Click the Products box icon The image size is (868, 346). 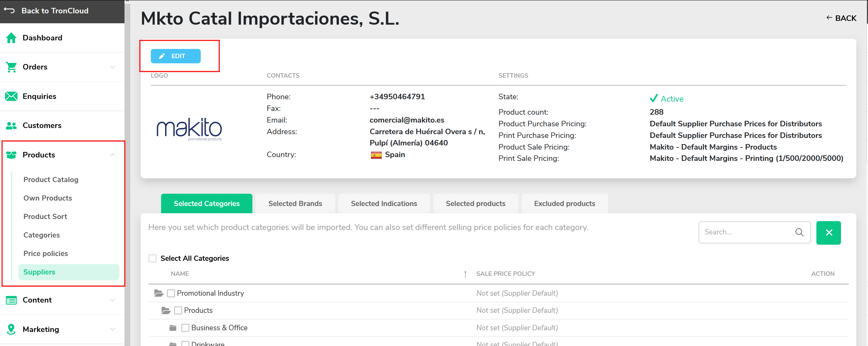11,155
